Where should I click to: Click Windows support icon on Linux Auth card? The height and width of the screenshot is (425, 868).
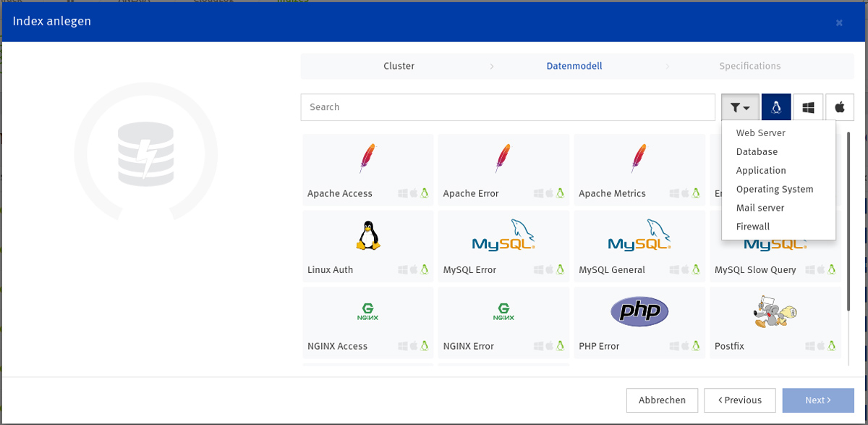coord(403,269)
